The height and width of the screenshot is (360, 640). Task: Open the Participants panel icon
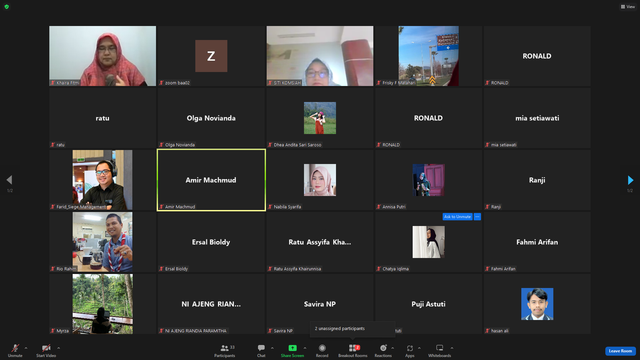pos(224,348)
